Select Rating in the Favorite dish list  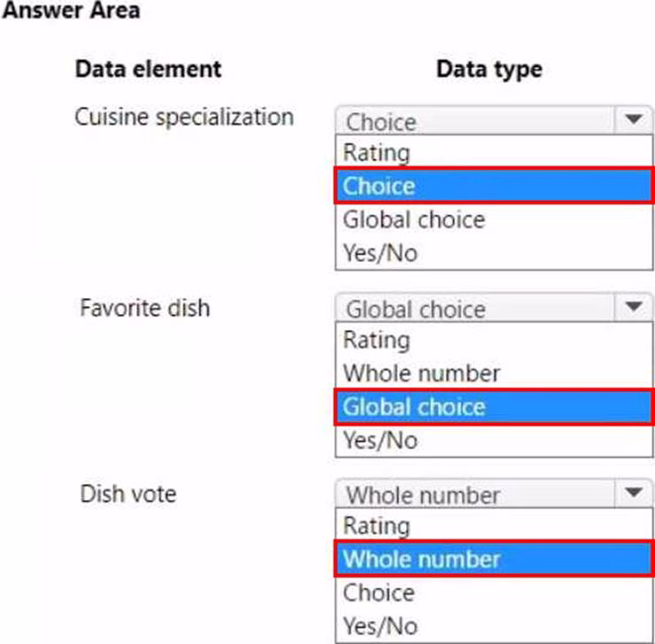(377, 340)
